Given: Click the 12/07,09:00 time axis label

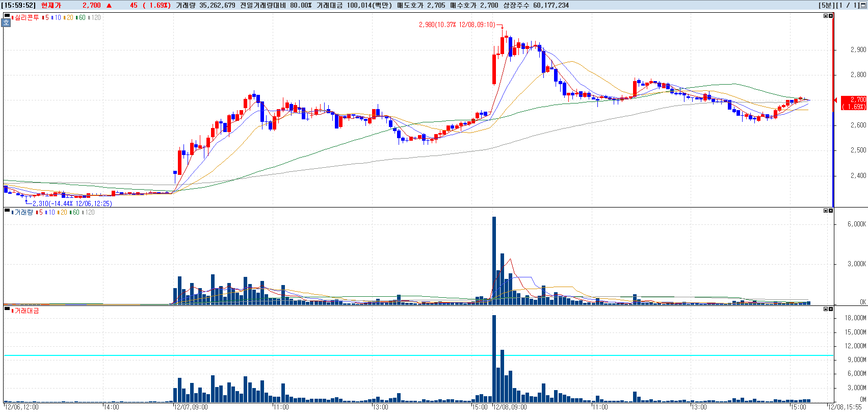Looking at the screenshot, I should pyautogui.click(x=191, y=407).
